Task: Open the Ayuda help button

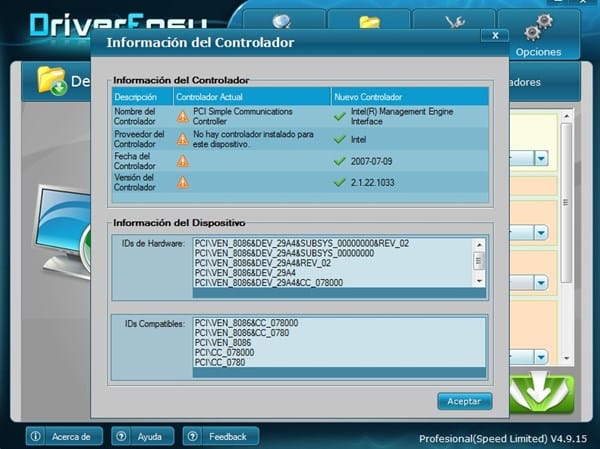Action: coord(142,436)
